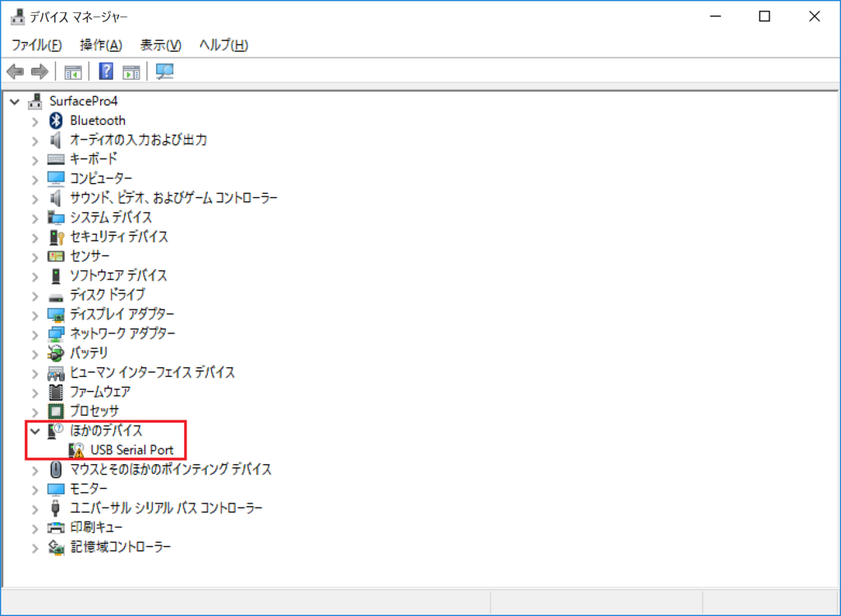Open the 操作(A) menu

click(x=101, y=45)
